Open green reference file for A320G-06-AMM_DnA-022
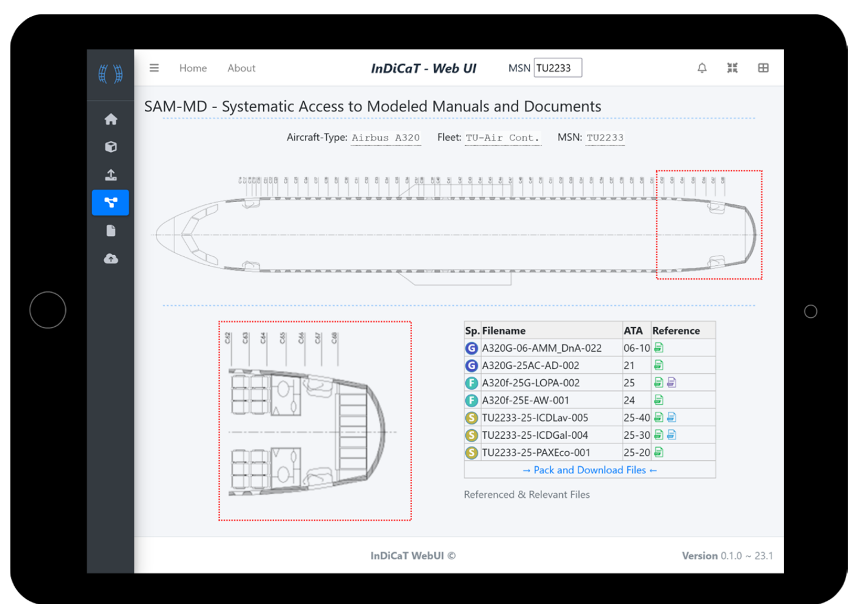This screenshot has width=862, height=616. (658, 347)
